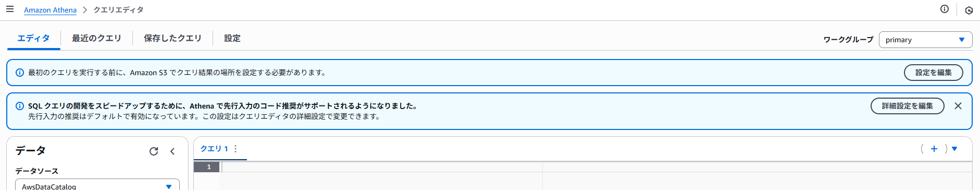The width and height of the screenshot is (980, 190).
Task: Refresh the data panel
Action: pos(154,151)
